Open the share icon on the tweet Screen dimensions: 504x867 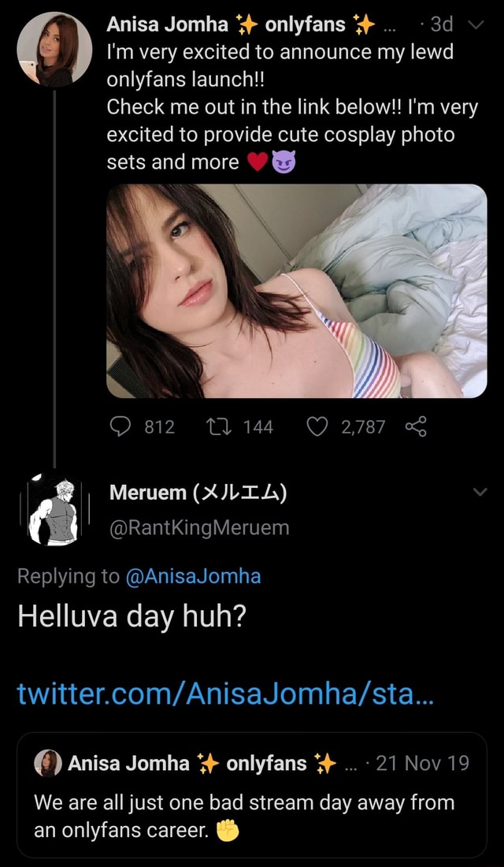tap(415, 427)
